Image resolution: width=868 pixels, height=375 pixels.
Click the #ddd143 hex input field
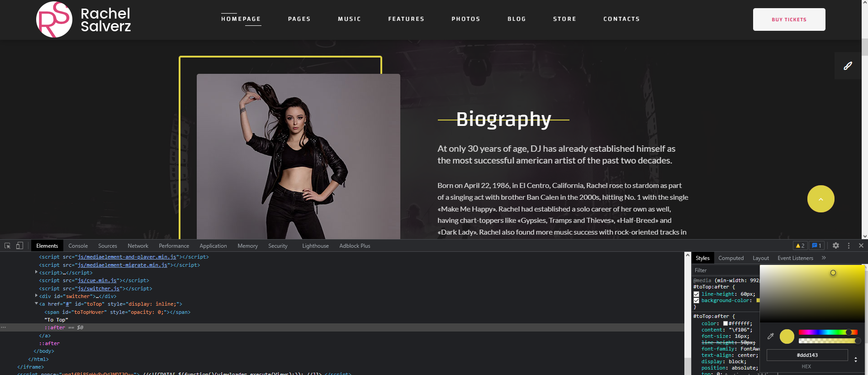[x=807, y=355]
